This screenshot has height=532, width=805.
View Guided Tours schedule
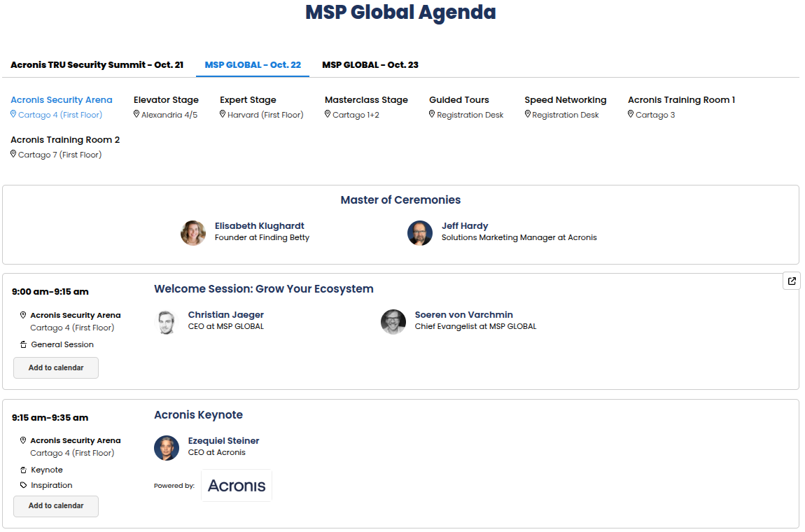point(459,100)
